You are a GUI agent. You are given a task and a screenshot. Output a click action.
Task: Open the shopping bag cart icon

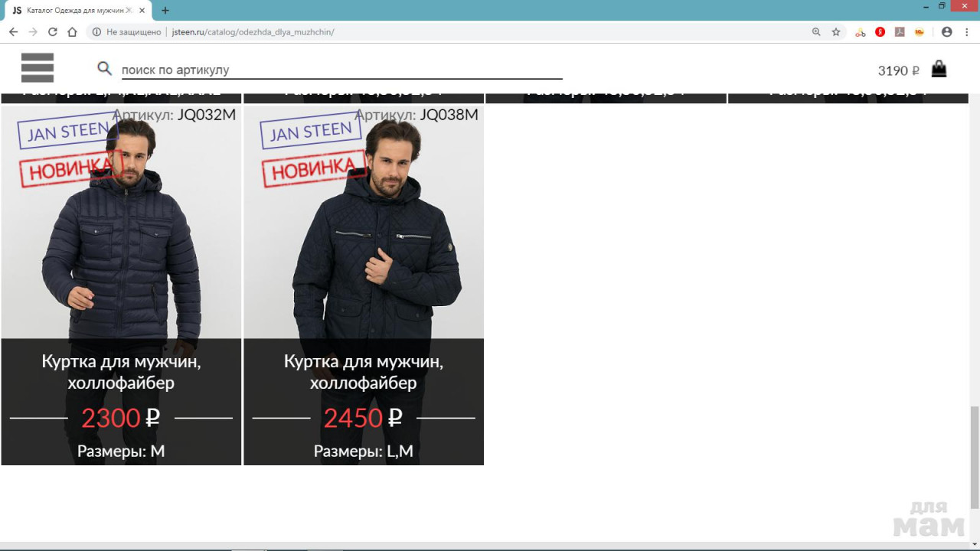point(939,70)
